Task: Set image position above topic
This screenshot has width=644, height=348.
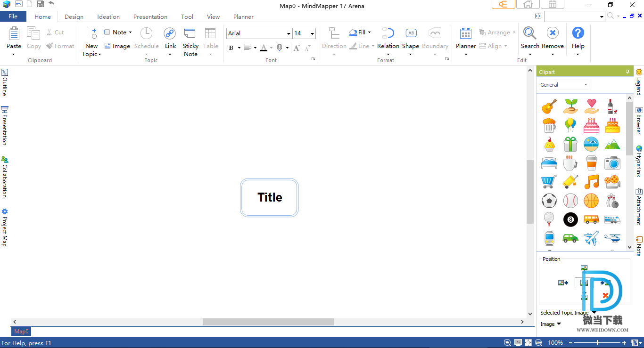Action: click(x=584, y=268)
